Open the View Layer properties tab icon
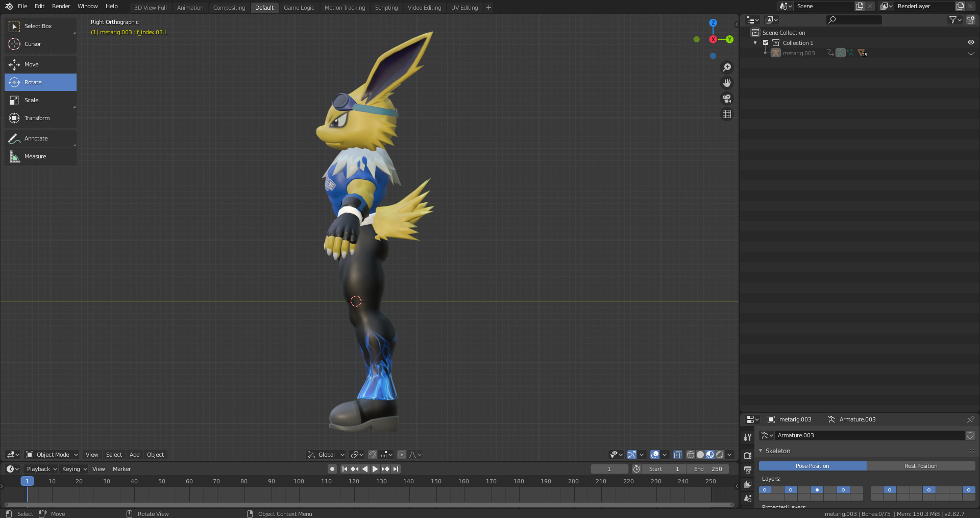 point(748,484)
